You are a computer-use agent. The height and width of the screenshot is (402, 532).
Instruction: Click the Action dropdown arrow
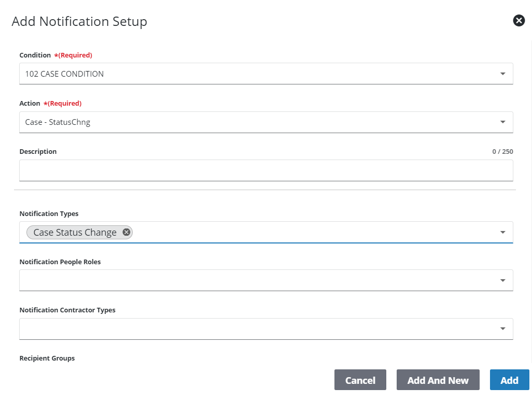pyautogui.click(x=502, y=122)
